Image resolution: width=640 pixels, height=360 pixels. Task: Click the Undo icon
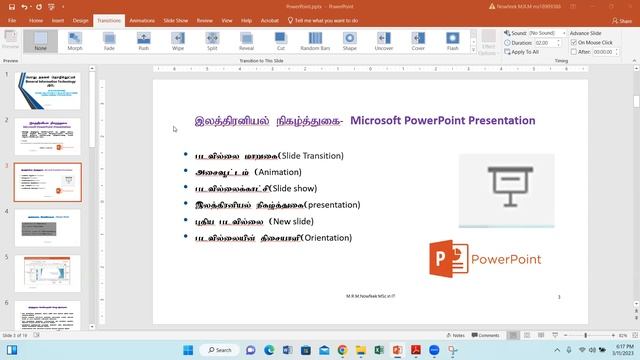[x=24, y=7]
